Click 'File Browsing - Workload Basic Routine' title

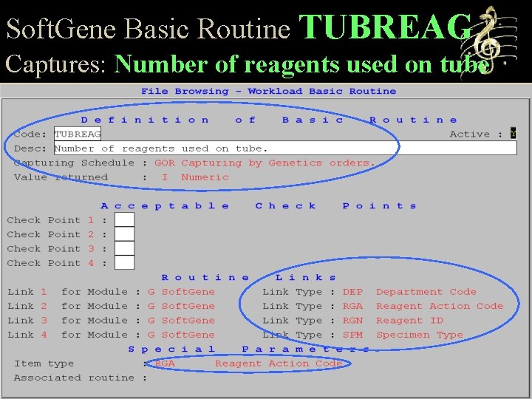point(268,91)
